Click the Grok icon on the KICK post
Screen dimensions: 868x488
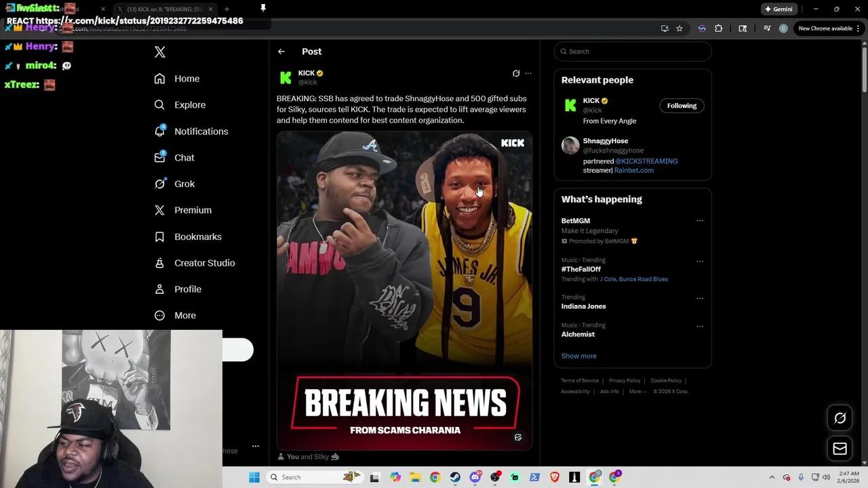(516, 73)
